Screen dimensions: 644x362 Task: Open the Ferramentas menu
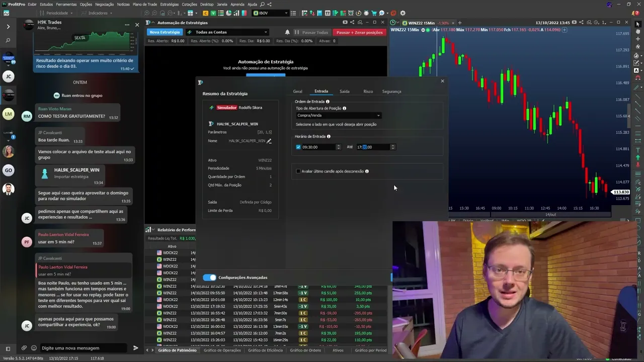pos(66,4)
